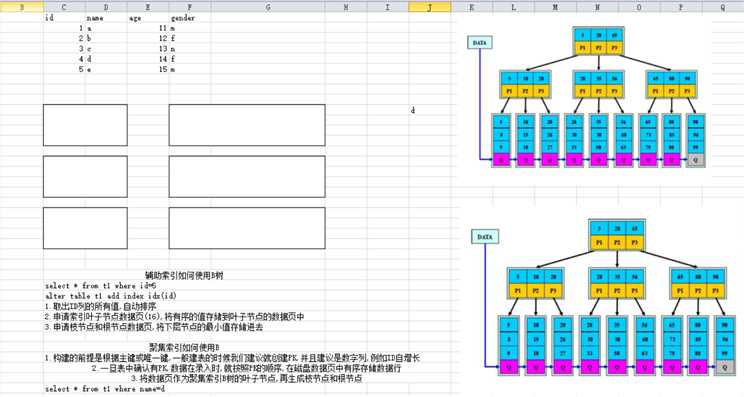Screen dimensions: 744x397
Task: Select the column G header
Action: (x=268, y=7)
